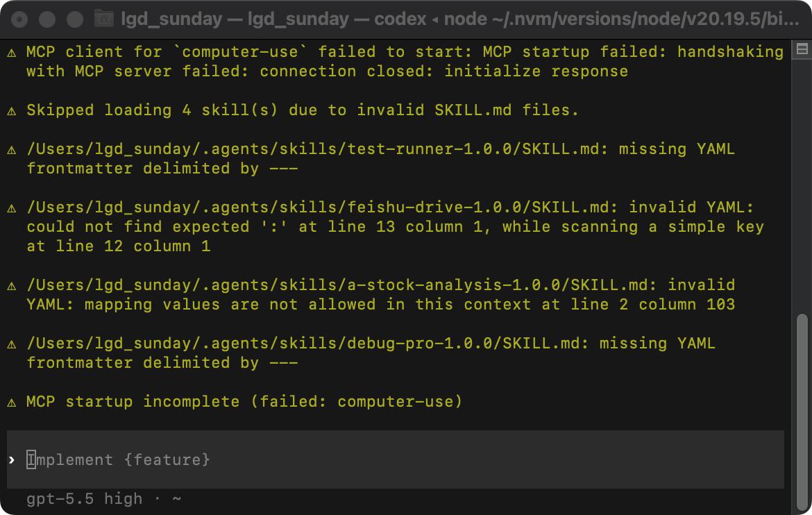Click warning icon beside a-stock-analysis error
This screenshot has width=812, height=515.
click(12, 285)
